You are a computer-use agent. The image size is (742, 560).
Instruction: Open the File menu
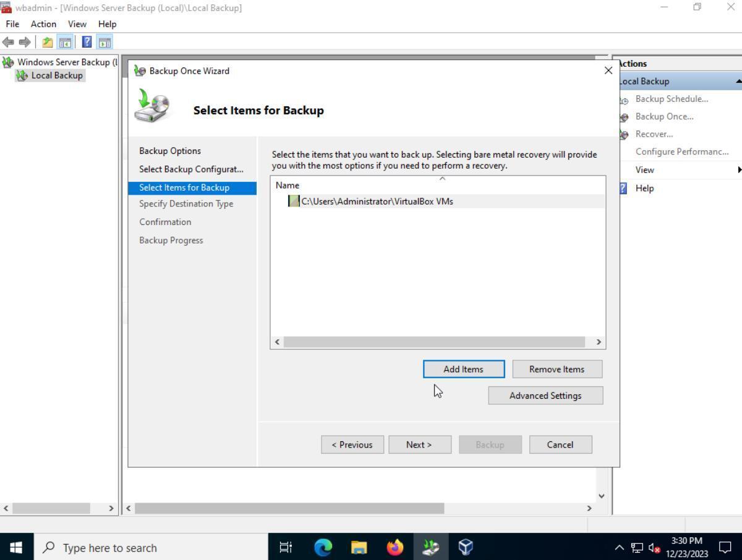[12, 23]
